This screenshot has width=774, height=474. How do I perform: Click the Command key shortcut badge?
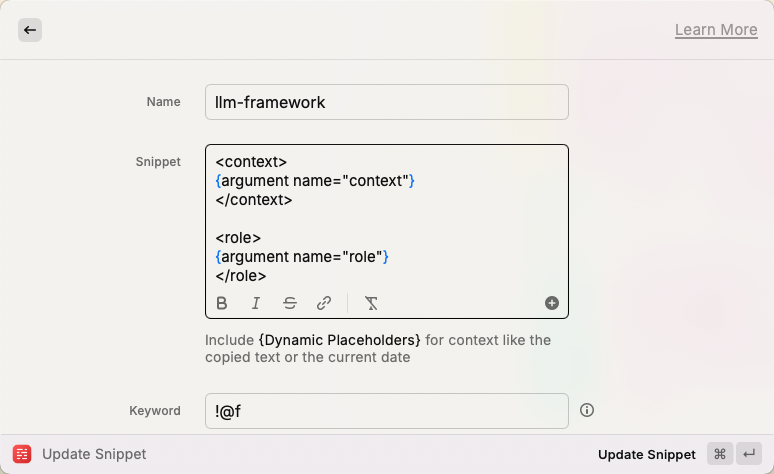click(720, 454)
